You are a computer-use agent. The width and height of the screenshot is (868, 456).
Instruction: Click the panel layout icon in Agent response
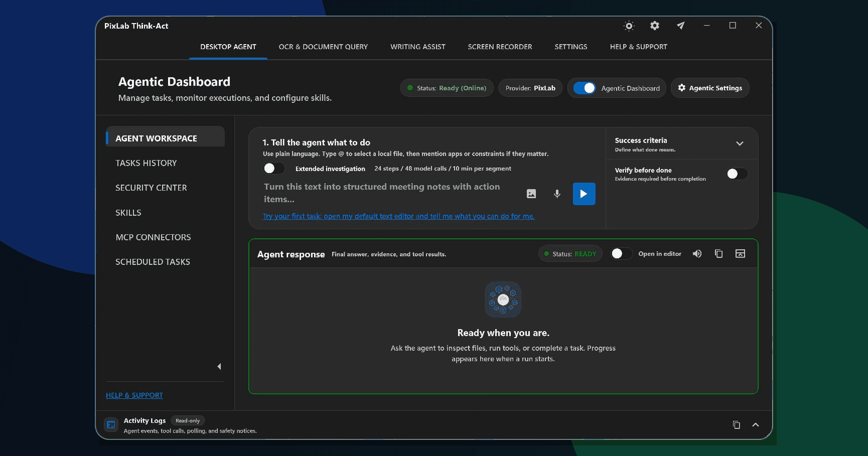pos(740,254)
